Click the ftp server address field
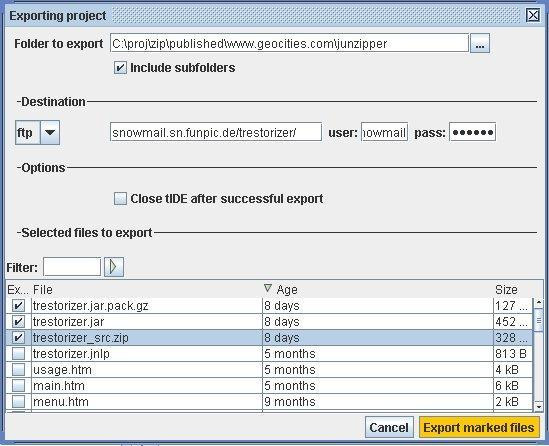The width and height of the screenshot is (549, 446). (x=216, y=132)
